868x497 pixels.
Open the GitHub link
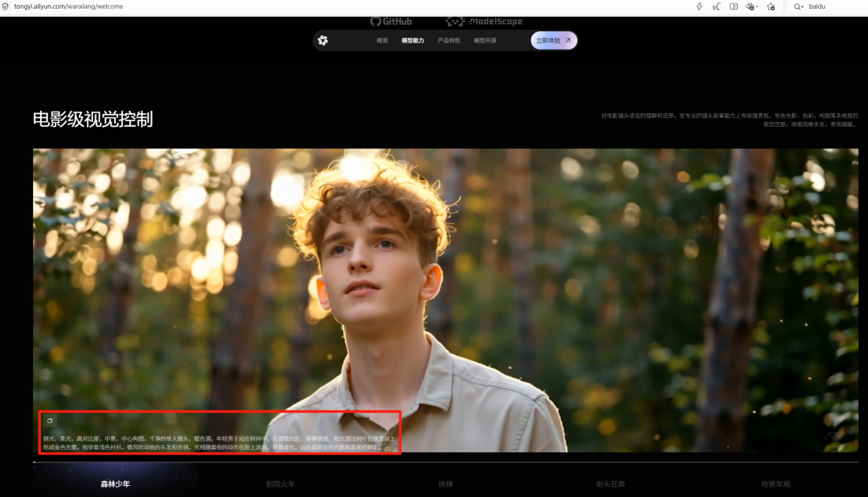coord(391,22)
